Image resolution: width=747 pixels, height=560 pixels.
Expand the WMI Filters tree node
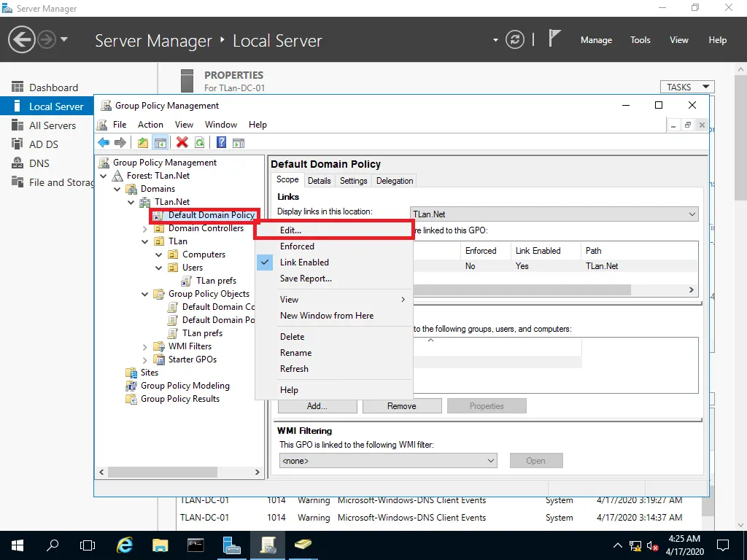tap(145, 346)
